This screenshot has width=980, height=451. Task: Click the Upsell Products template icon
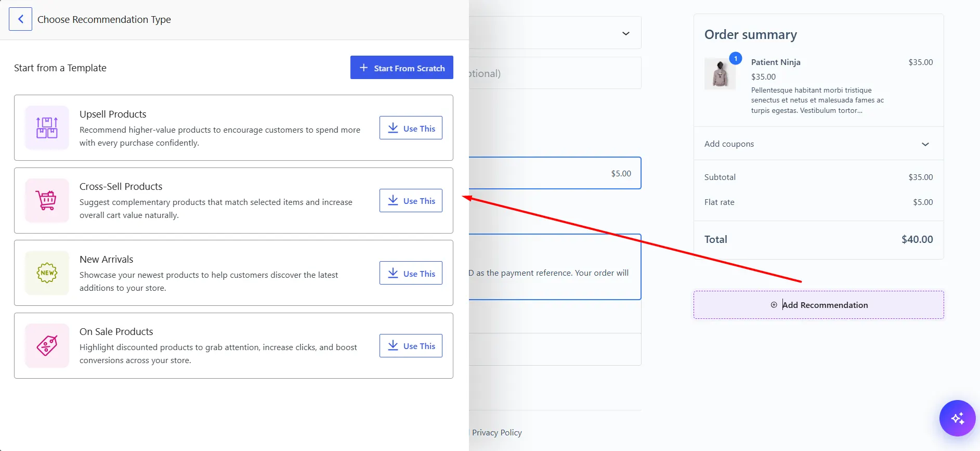tap(47, 127)
